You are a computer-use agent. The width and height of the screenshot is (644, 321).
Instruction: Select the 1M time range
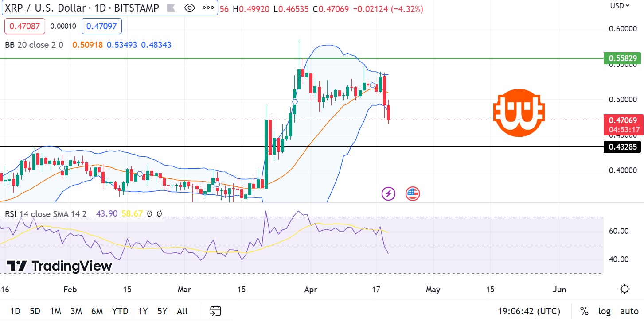pos(55,311)
